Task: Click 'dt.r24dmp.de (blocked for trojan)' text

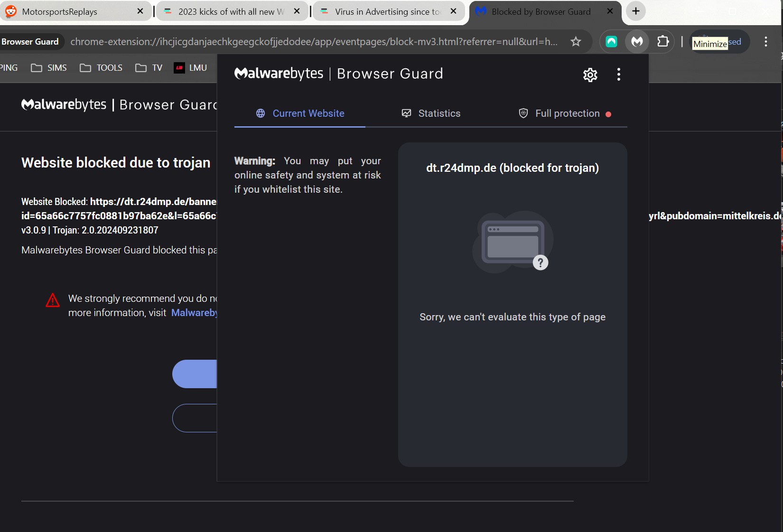Action: pyautogui.click(x=513, y=168)
